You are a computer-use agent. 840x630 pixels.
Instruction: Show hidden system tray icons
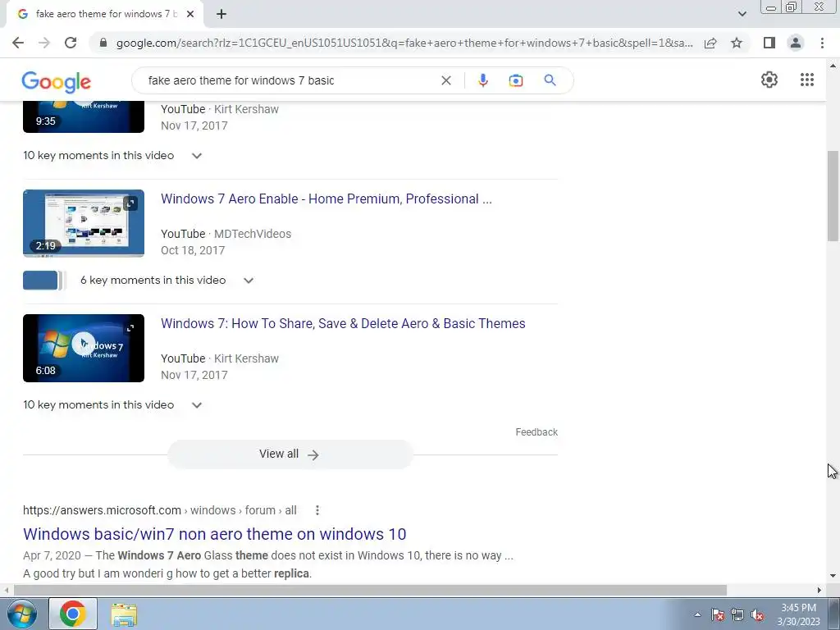(697, 615)
